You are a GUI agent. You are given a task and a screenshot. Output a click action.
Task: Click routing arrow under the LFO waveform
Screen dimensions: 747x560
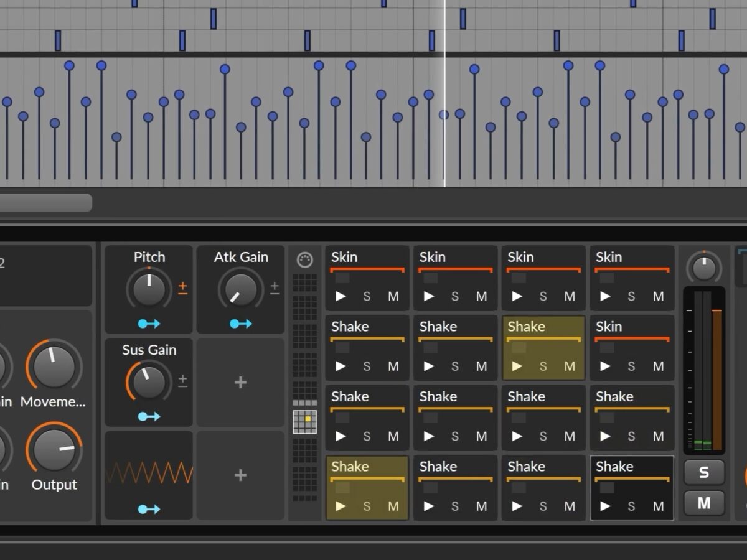pyautogui.click(x=149, y=509)
